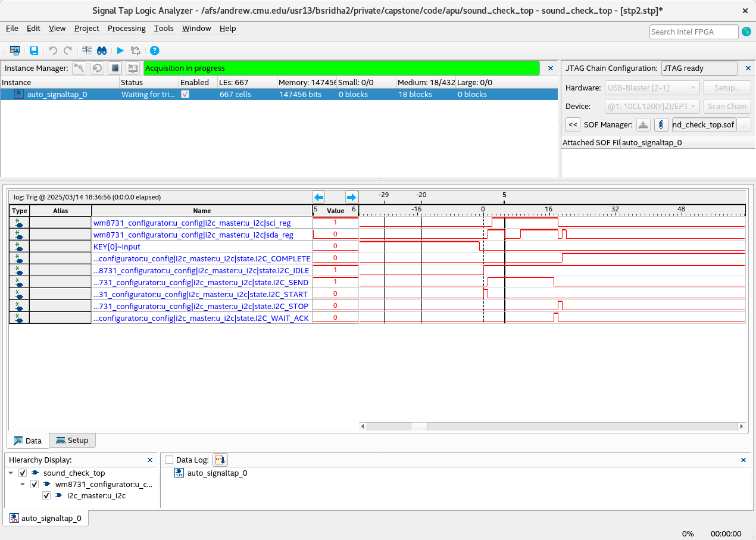The height and width of the screenshot is (540, 756).
Task: Select the auto_signaltap_0 bottom tab
Action: (x=46, y=518)
